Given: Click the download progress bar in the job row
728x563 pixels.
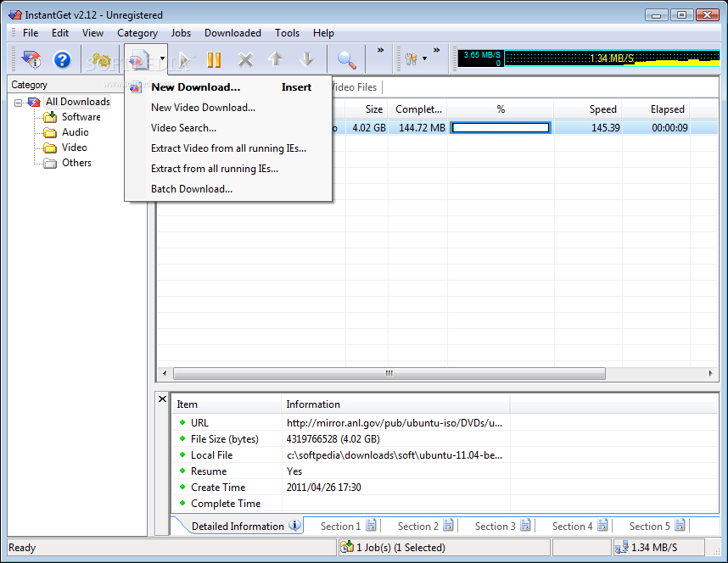Looking at the screenshot, I should pos(501,128).
